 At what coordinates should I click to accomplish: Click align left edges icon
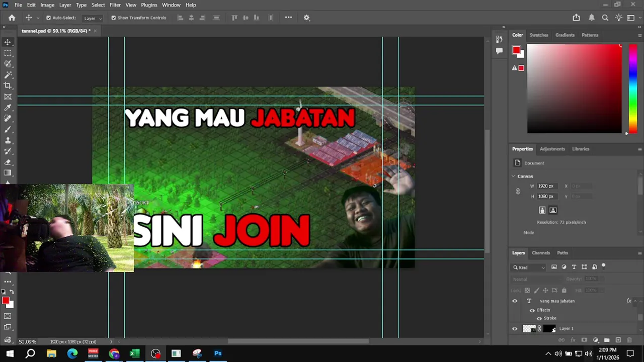(x=180, y=18)
